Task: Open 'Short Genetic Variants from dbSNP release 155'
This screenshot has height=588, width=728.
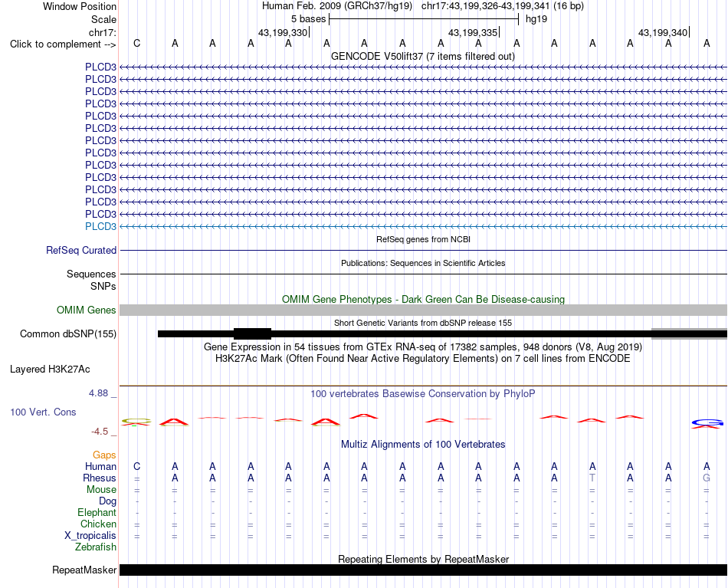Action: coord(423,323)
